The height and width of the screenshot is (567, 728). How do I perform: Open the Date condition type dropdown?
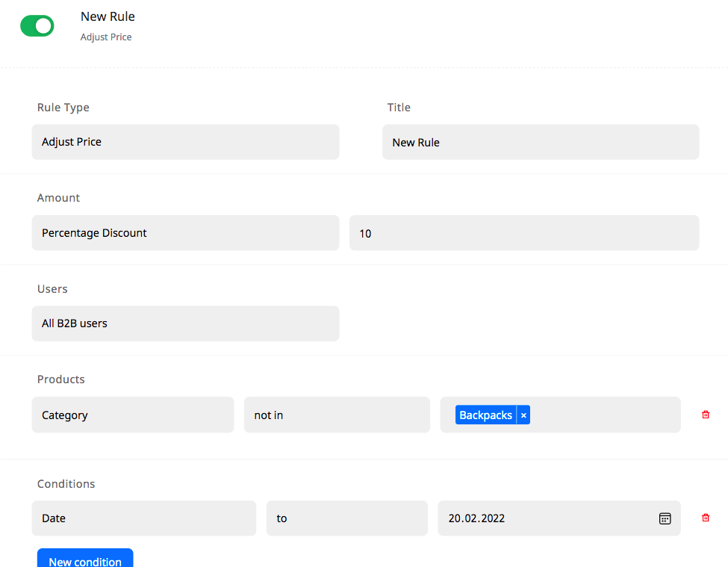[x=143, y=518]
